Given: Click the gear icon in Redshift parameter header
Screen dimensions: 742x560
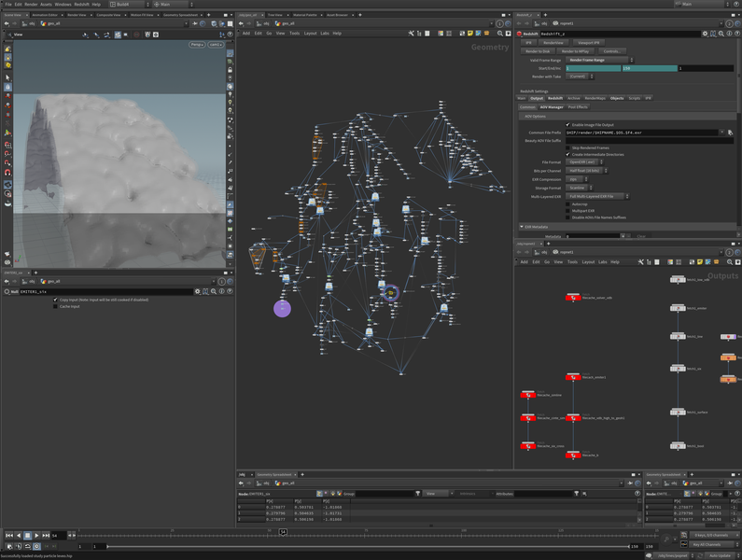Looking at the screenshot, I should click(705, 34).
